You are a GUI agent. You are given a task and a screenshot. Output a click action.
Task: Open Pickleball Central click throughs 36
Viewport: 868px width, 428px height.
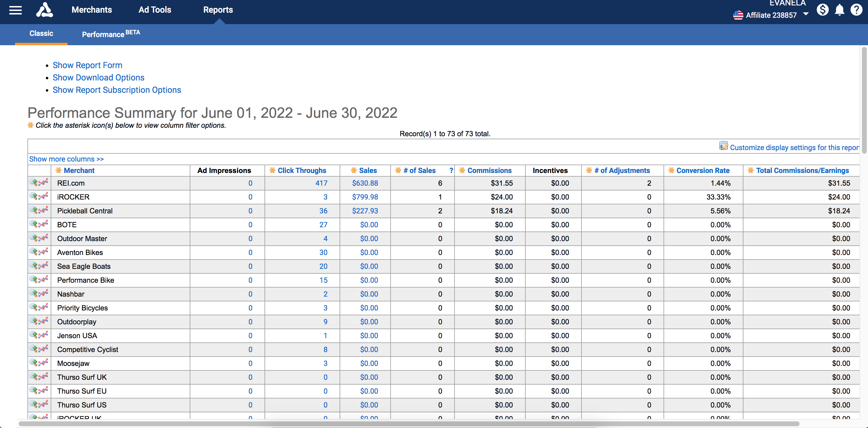click(324, 211)
